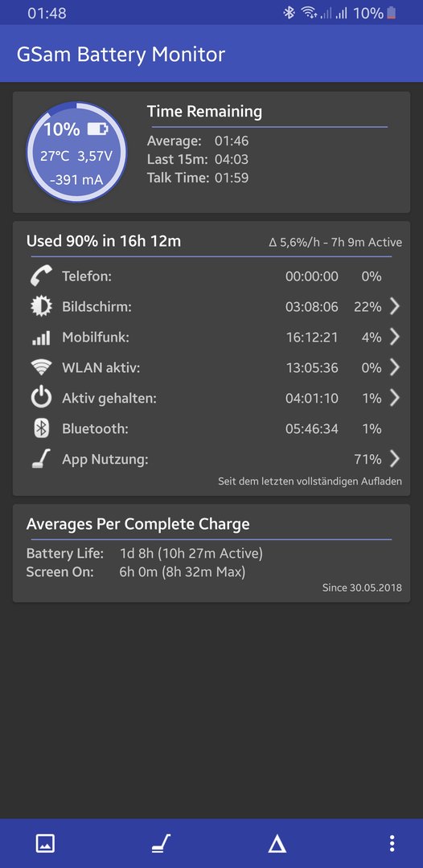This screenshot has width=423, height=868.
Task: Tap the Telefon handset icon
Action: tap(41, 276)
